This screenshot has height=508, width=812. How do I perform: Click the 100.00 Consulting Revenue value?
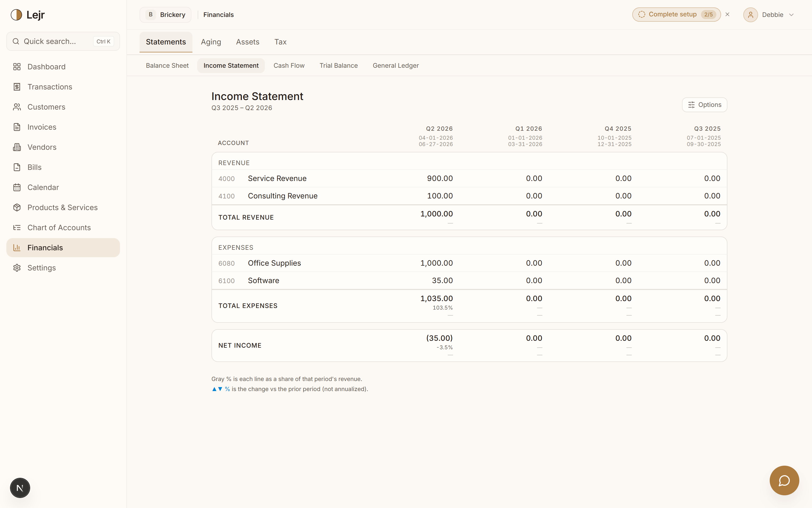[x=440, y=196]
